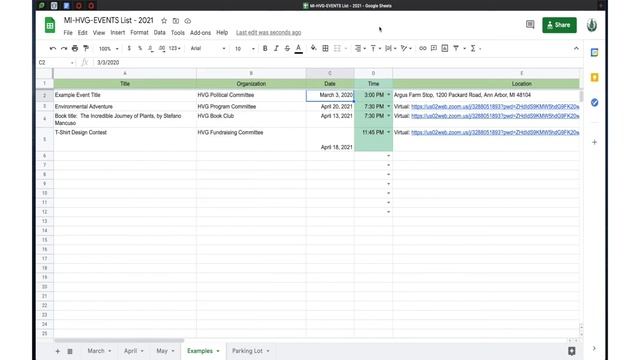Open the account avatar
The image size is (640, 360).
pyautogui.click(x=592, y=25)
